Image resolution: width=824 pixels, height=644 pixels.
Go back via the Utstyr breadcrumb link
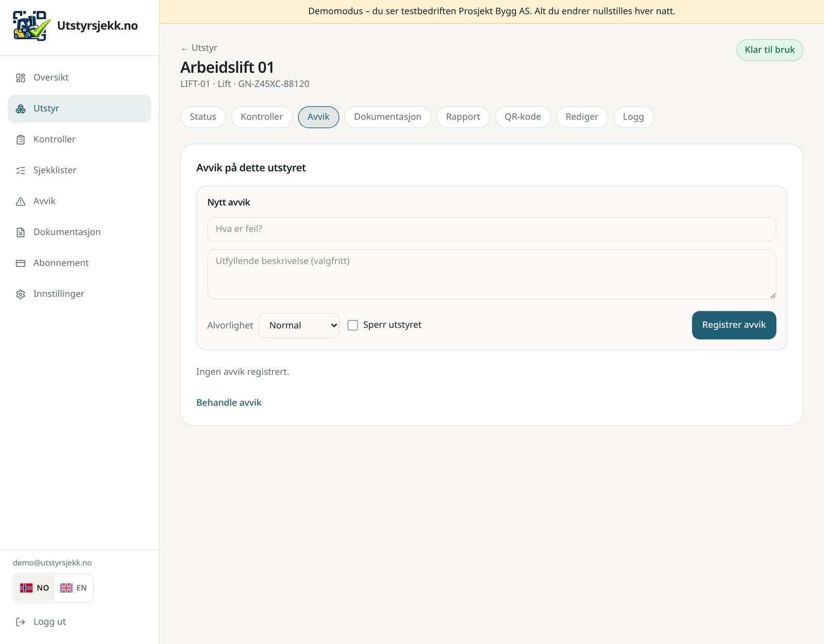click(x=199, y=48)
